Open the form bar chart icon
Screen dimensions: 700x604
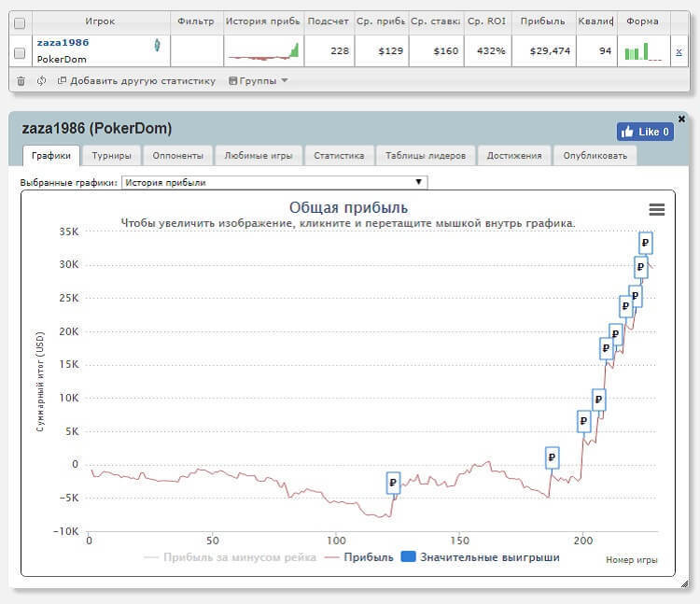pyautogui.click(x=643, y=52)
